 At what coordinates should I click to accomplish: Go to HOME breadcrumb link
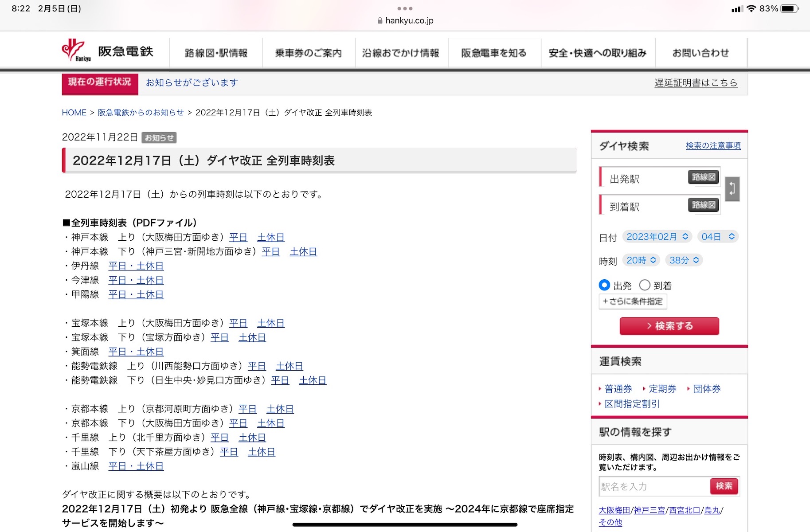74,113
